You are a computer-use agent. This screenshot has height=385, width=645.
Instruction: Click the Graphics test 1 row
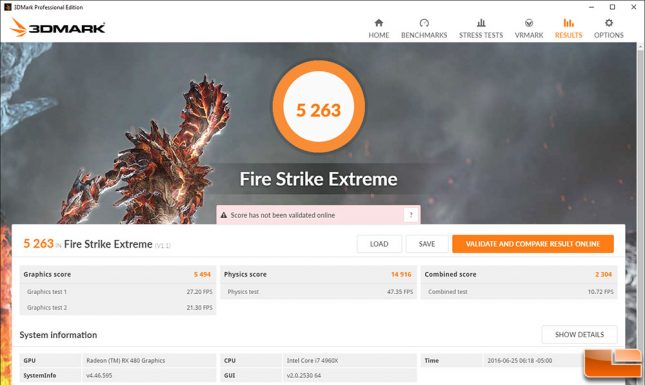118,292
